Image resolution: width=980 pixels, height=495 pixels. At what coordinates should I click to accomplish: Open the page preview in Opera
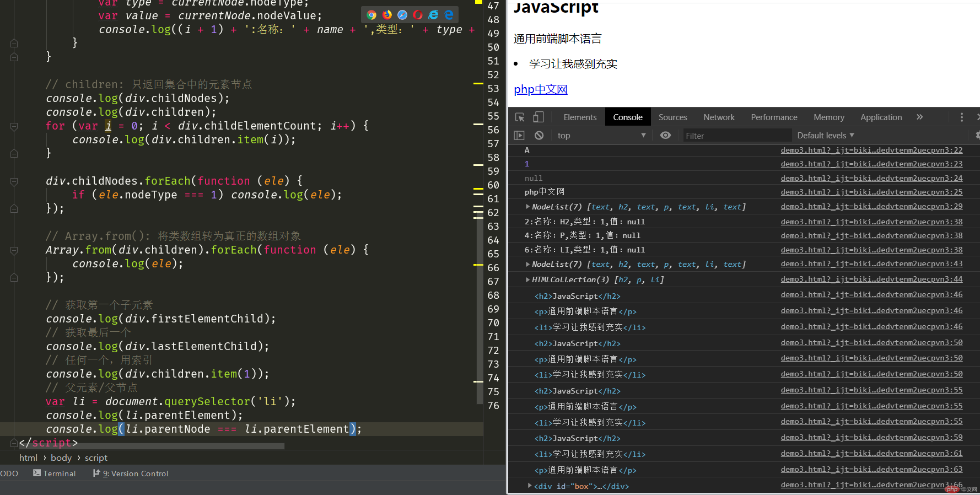click(x=418, y=15)
